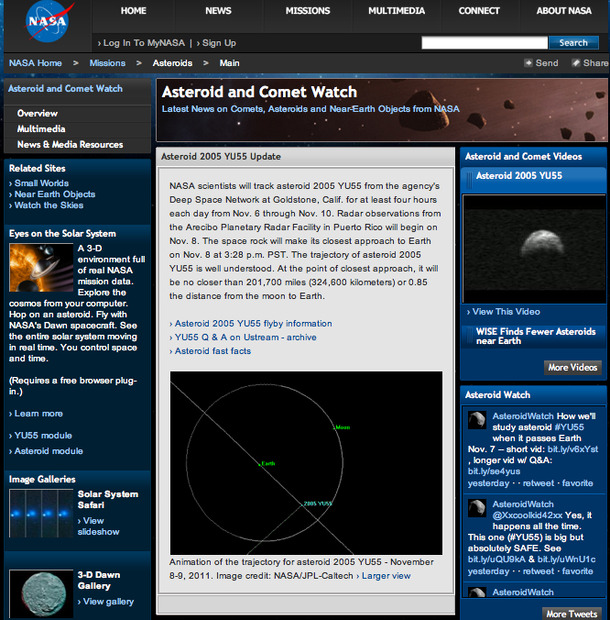Open Asteroid 2005 YU55 flyby information link
The image size is (610, 620).
(x=253, y=323)
